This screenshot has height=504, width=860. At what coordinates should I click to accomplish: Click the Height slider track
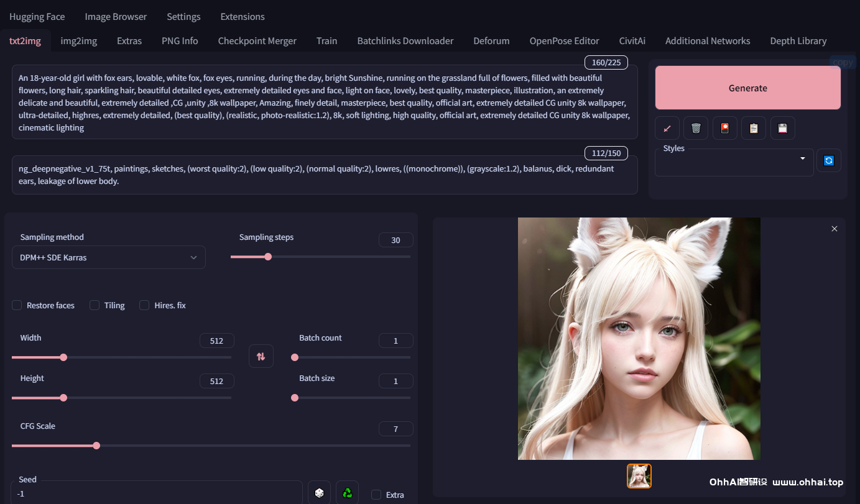click(x=121, y=398)
